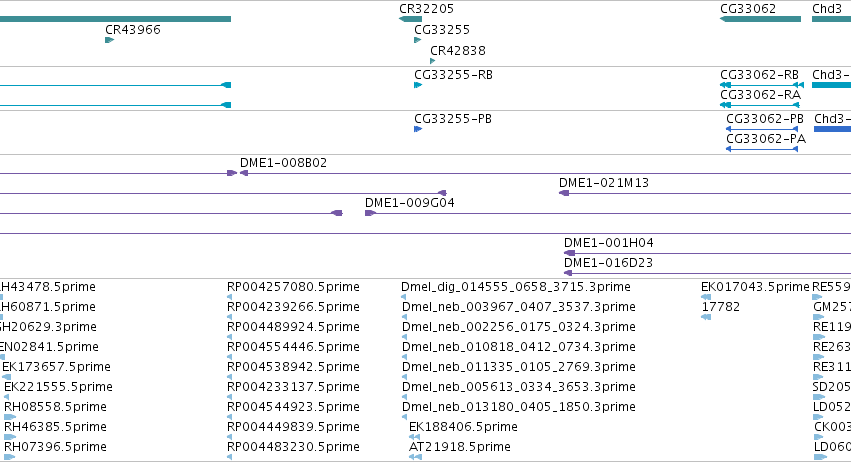This screenshot has width=851, height=462.
Task: Click the CG33255-PB label
Action: pos(453,119)
